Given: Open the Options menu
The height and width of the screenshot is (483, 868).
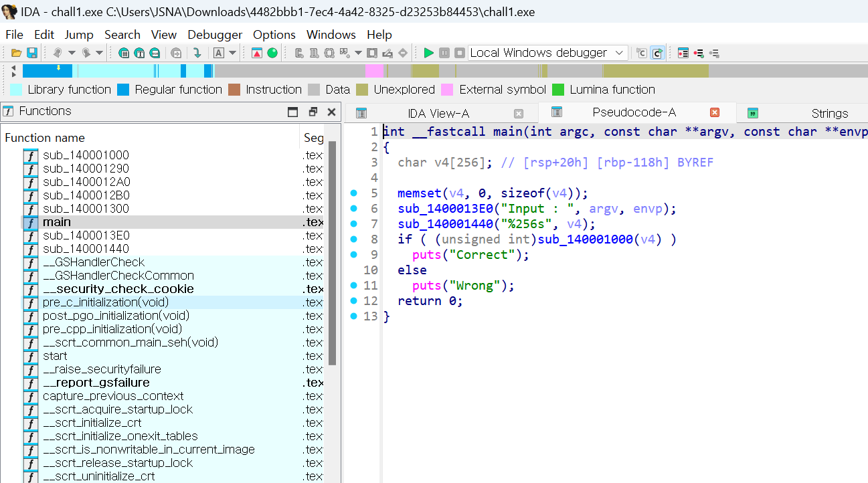Looking at the screenshot, I should click(x=274, y=35).
